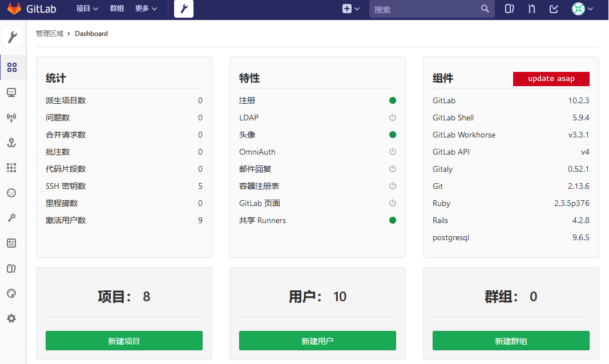Click the red update asap badge

click(551, 79)
